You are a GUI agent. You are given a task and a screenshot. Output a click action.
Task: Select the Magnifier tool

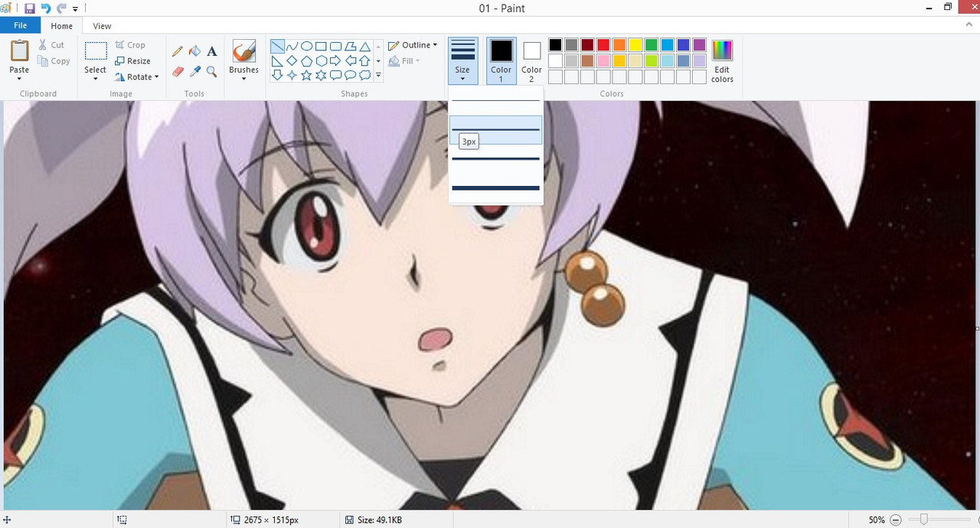point(212,71)
